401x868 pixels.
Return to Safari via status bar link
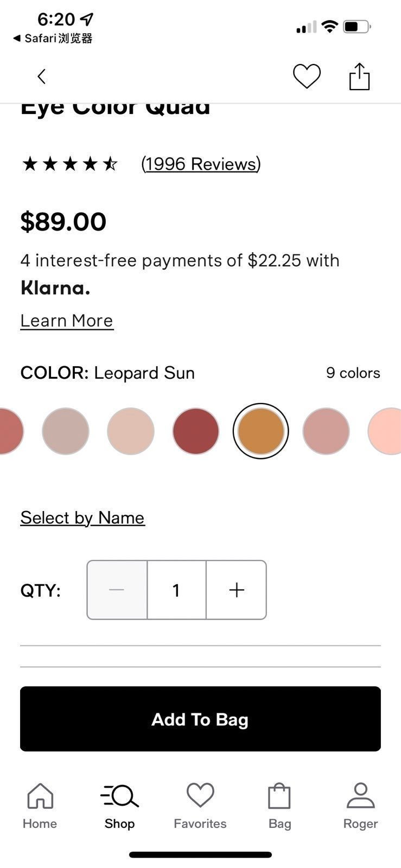(x=53, y=38)
